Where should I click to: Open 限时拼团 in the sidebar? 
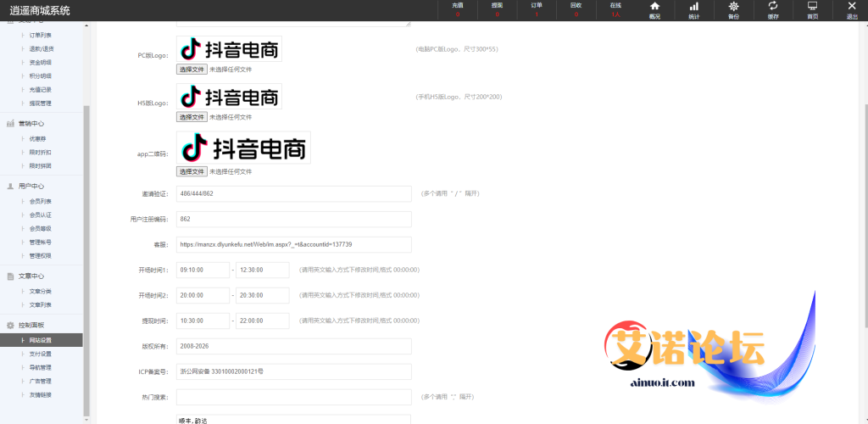[41, 165]
